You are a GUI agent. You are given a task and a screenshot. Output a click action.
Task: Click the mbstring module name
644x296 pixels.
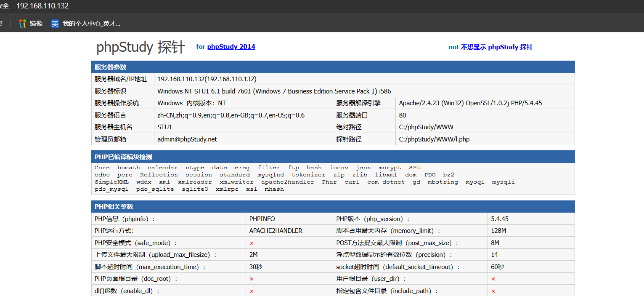[x=443, y=182]
